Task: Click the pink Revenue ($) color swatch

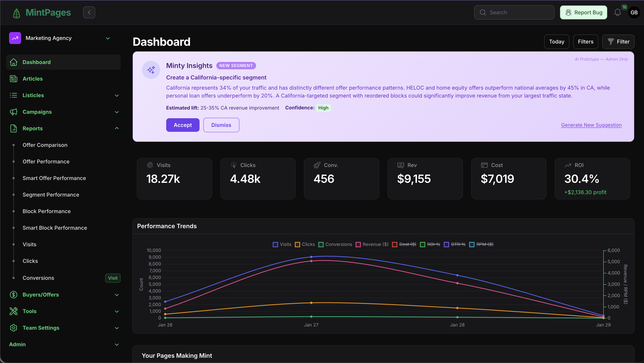Action: pos(358,244)
